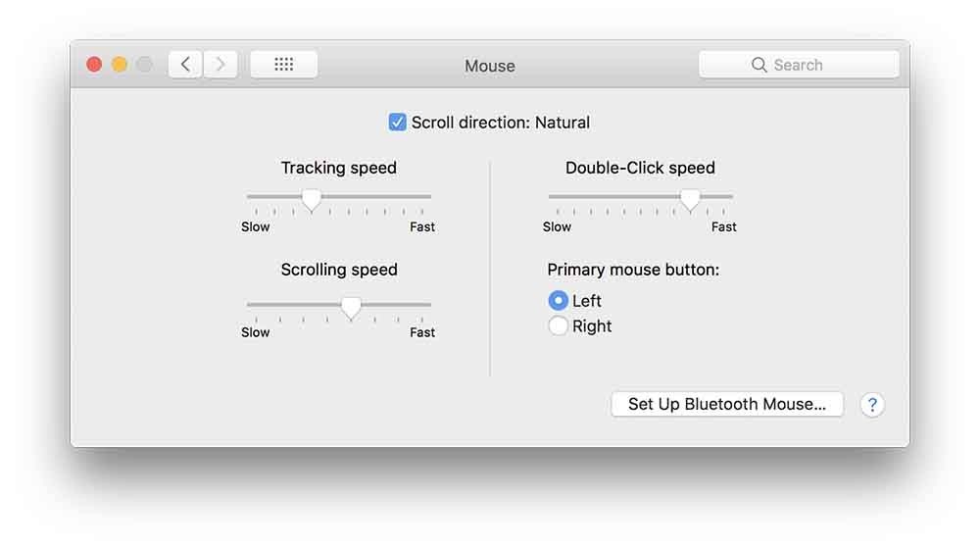Close the Mouse window with red button

pos(94,65)
